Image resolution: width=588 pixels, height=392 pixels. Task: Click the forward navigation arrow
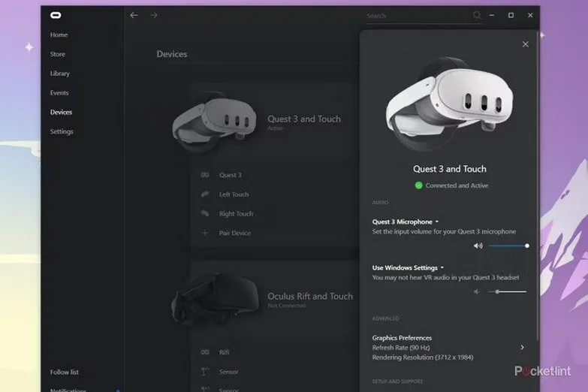154,15
